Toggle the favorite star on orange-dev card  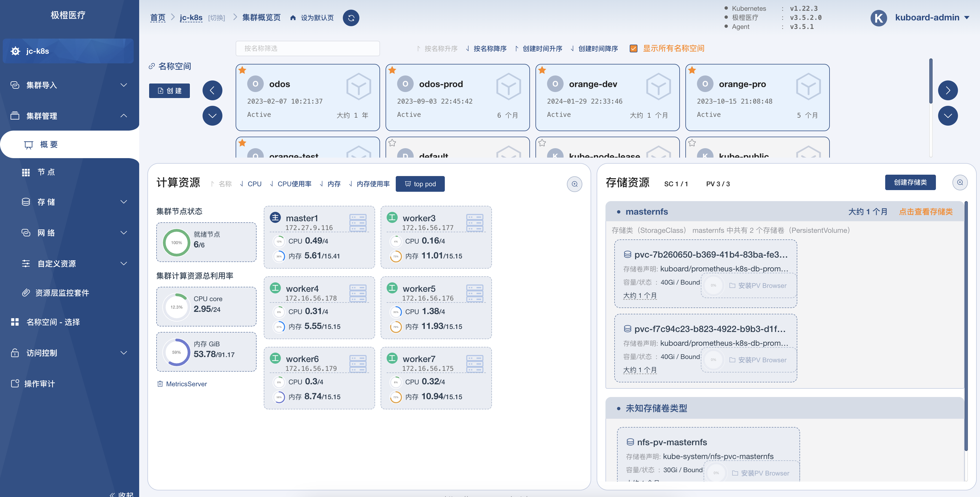[542, 70]
